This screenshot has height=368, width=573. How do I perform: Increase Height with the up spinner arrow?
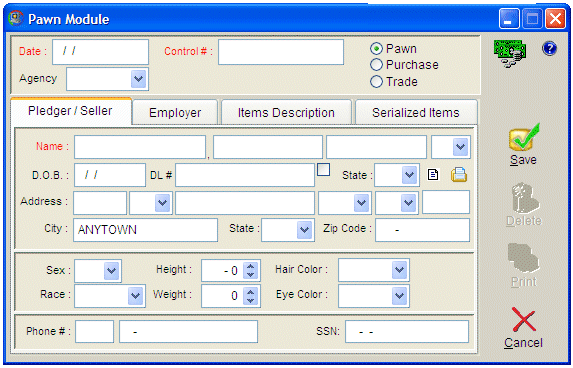(251, 266)
